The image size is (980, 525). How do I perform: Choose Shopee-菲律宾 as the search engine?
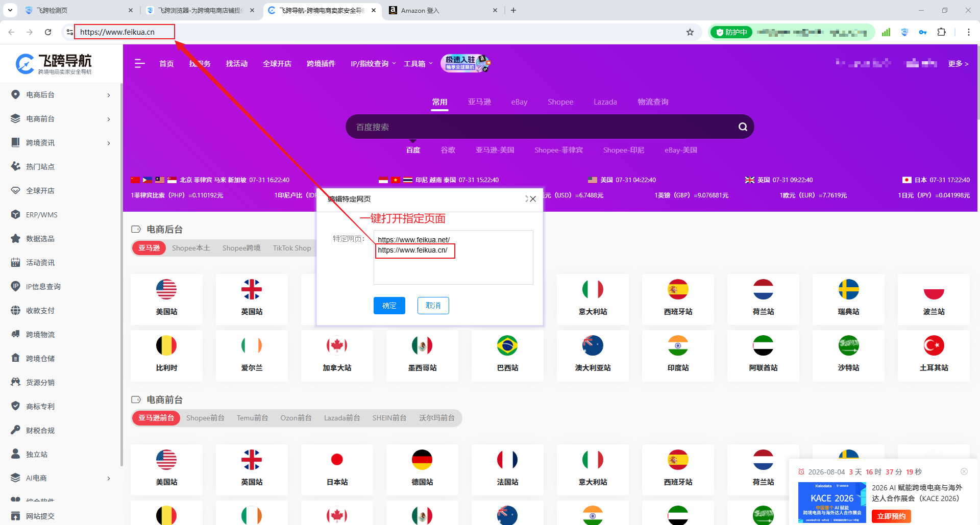pos(558,150)
